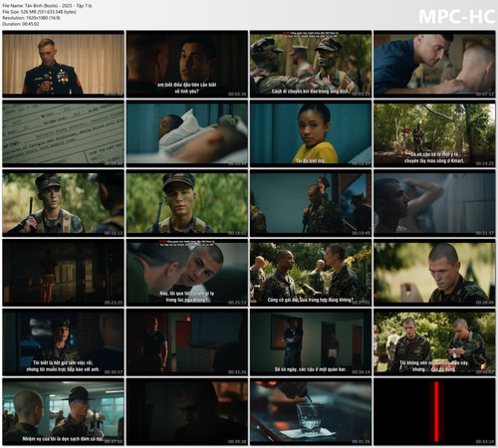Open the 00:14:25 thumbnail of forest training scene
The image size is (498, 448).
[x=434, y=133]
